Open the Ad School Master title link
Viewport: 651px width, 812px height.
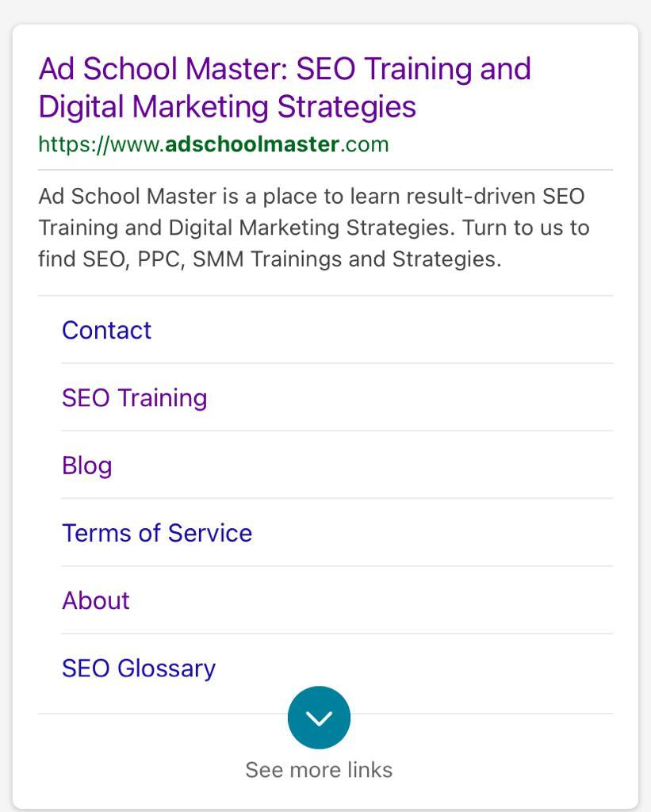coord(285,87)
